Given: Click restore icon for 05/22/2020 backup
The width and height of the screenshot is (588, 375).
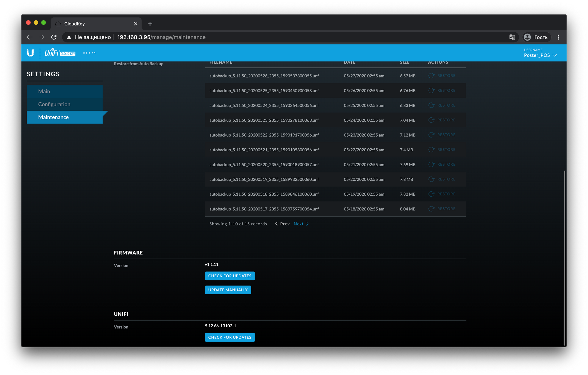Looking at the screenshot, I should point(431,150).
